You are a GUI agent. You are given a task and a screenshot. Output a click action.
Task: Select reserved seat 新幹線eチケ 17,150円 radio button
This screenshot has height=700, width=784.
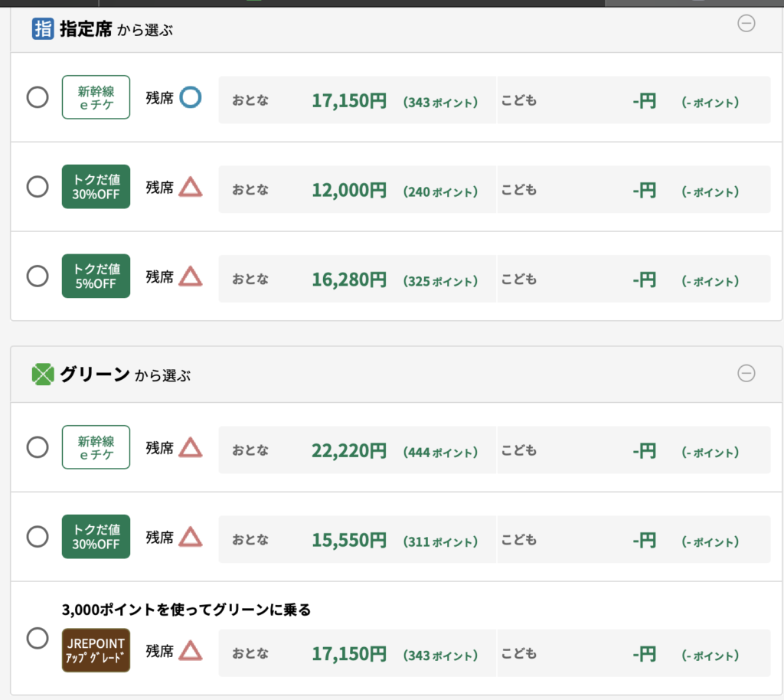(38, 97)
